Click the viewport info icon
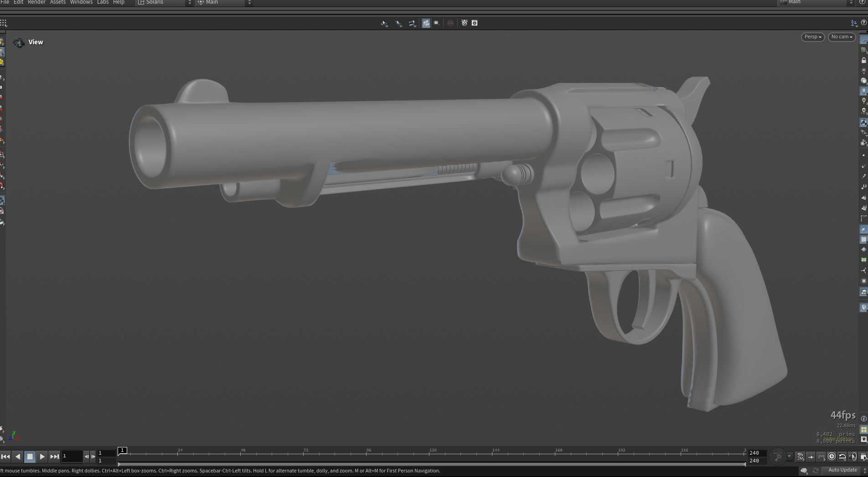Image resolution: width=868 pixels, height=477 pixels. click(863, 419)
